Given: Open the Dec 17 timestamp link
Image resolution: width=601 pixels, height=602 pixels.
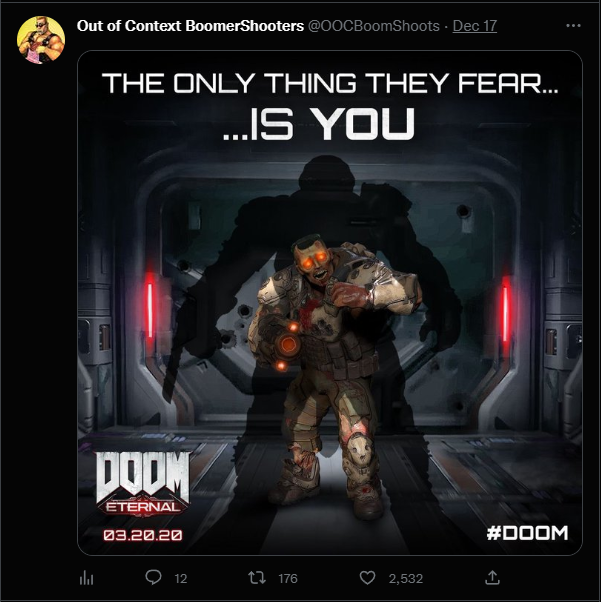Looking at the screenshot, I should (475, 26).
